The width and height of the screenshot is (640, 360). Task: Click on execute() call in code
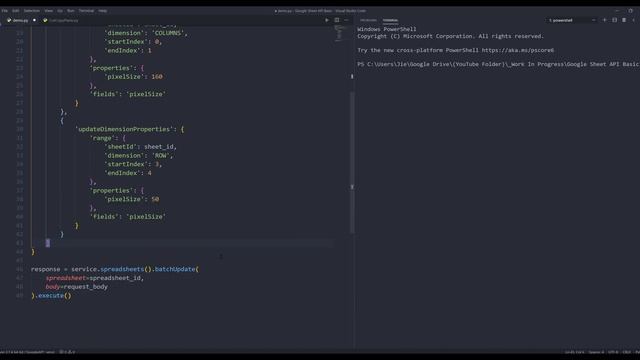coord(54,296)
